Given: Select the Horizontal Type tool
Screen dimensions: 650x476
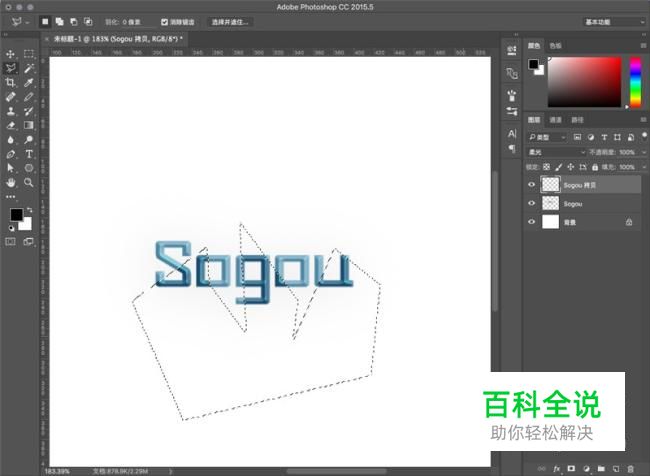Looking at the screenshot, I should [x=29, y=154].
